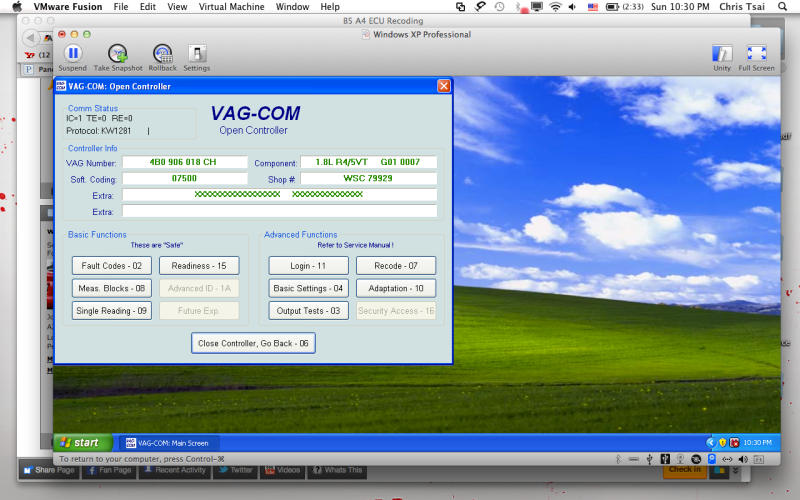Click the blue disk icon in VM status bar
This screenshot has height=500, width=800.
[x=712, y=459]
